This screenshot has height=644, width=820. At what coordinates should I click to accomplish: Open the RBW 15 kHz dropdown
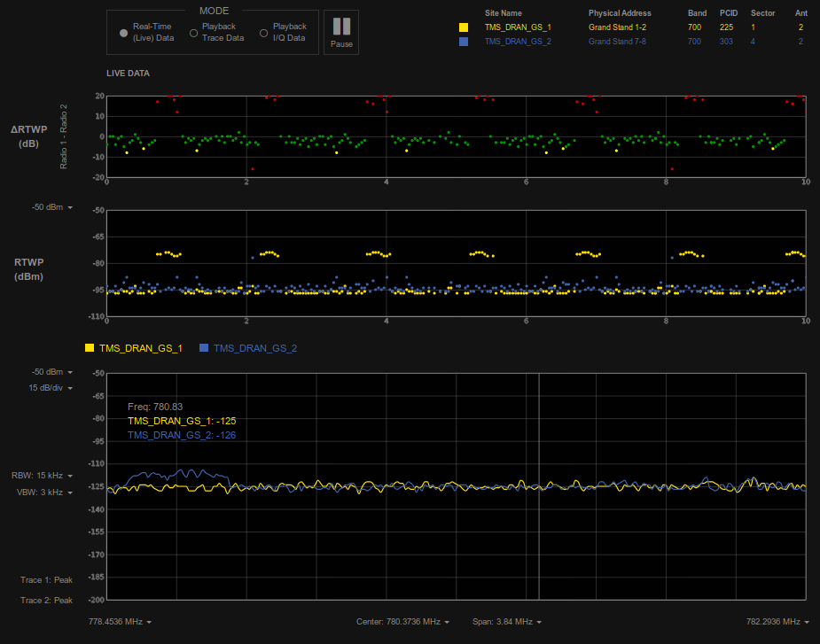pyautogui.click(x=42, y=476)
